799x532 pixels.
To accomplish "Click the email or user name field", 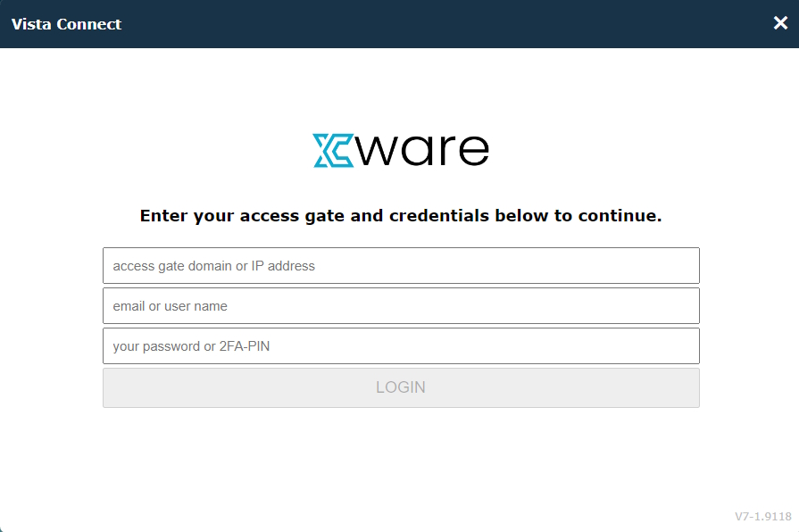I will click(401, 305).
